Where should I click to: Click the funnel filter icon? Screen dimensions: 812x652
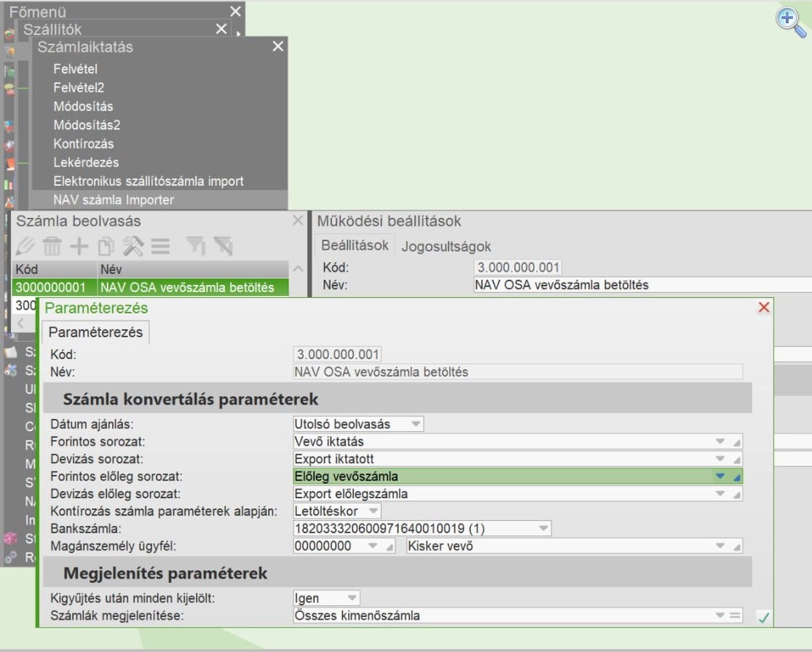coord(195,246)
